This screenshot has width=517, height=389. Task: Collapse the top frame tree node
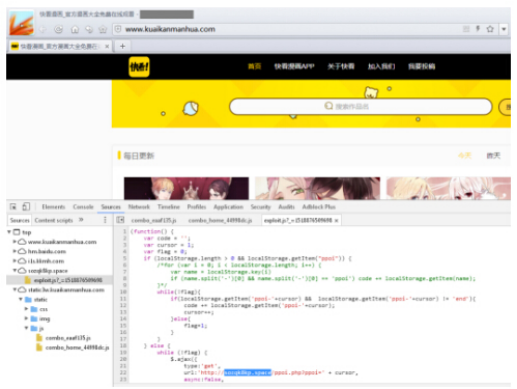(9, 232)
